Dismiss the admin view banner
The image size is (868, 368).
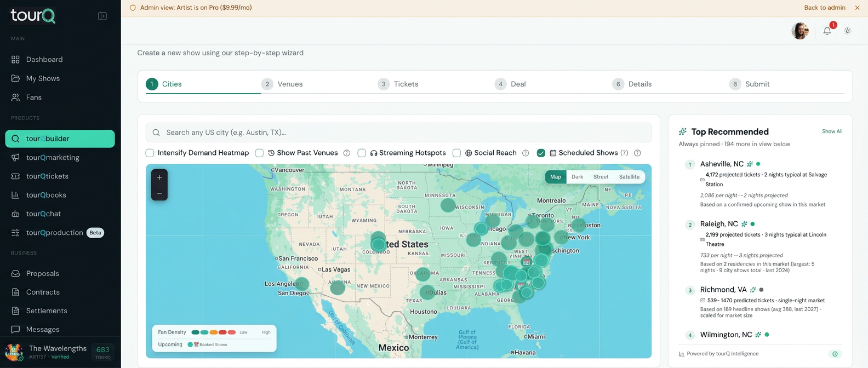pyautogui.click(x=858, y=8)
